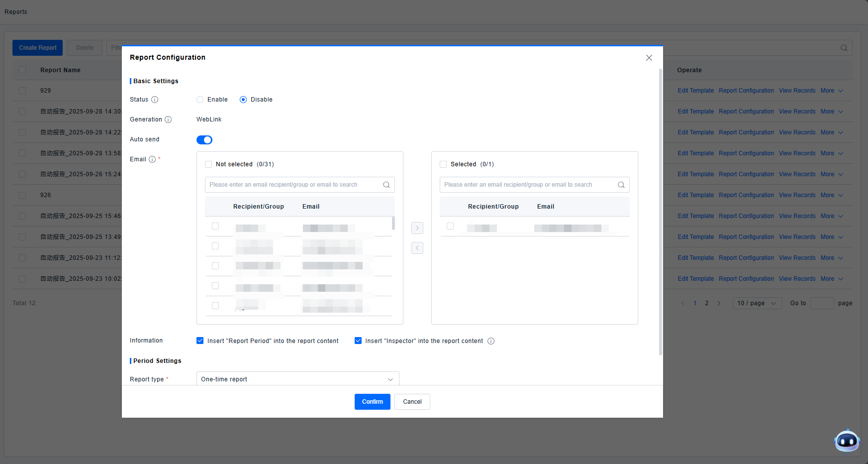Screen dimensions: 868x464
Task: Uncheck Insert "Report Period" checkbox
Action: 200,341
